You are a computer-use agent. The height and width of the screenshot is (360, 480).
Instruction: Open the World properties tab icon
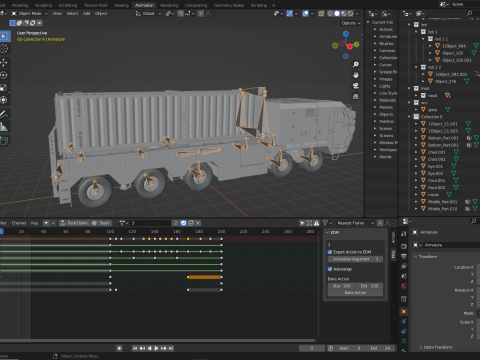[404, 286]
